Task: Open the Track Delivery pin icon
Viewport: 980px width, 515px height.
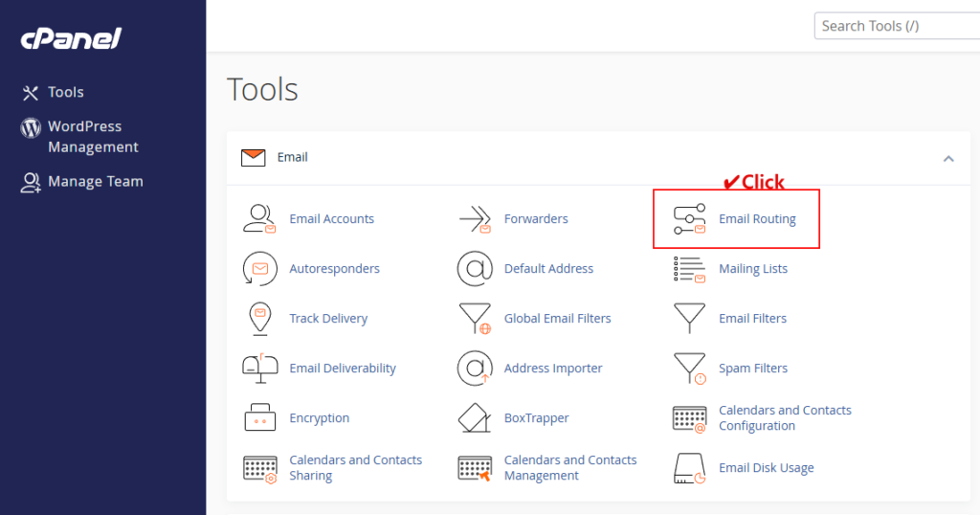Action: click(x=259, y=319)
